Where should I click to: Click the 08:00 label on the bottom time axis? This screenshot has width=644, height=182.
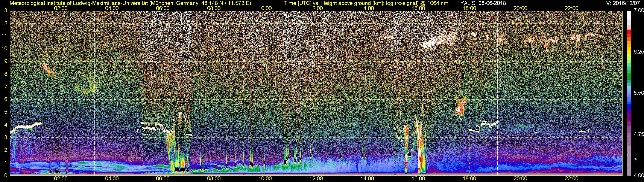click(214, 179)
